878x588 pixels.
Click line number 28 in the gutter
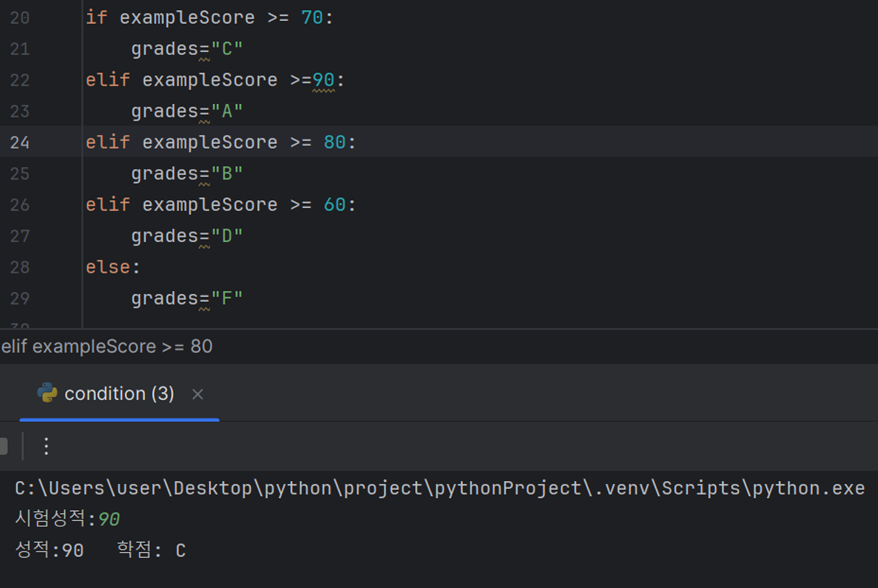(19, 267)
